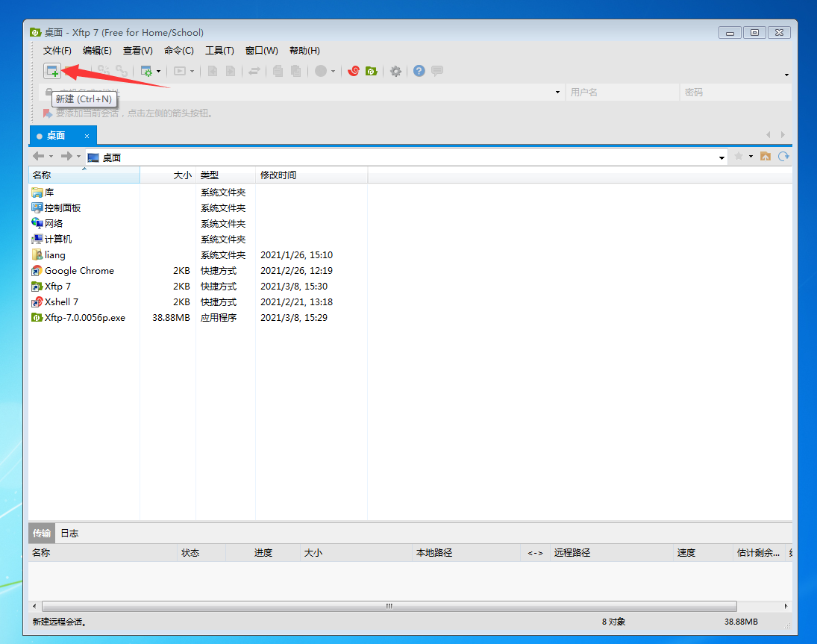
Task: Click the New session toolbar icon
Action: pos(52,71)
